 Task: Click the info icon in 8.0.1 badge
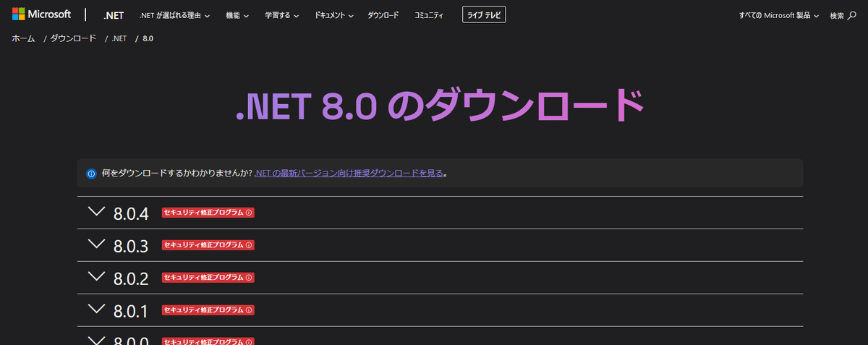point(249,311)
